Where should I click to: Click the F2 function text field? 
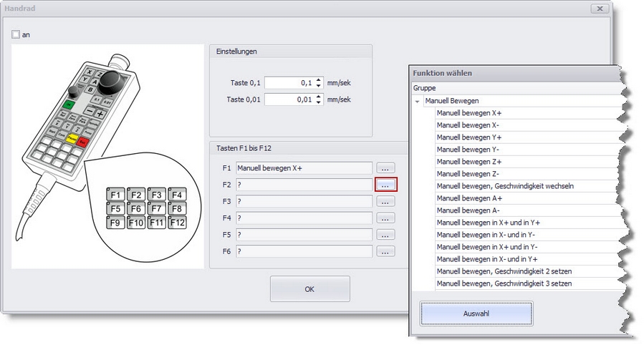[x=303, y=185]
